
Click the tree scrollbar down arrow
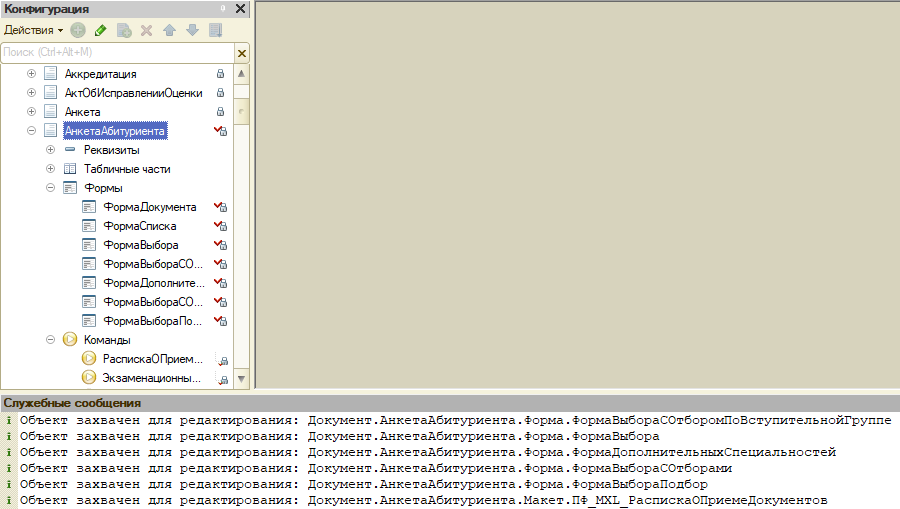[242, 379]
